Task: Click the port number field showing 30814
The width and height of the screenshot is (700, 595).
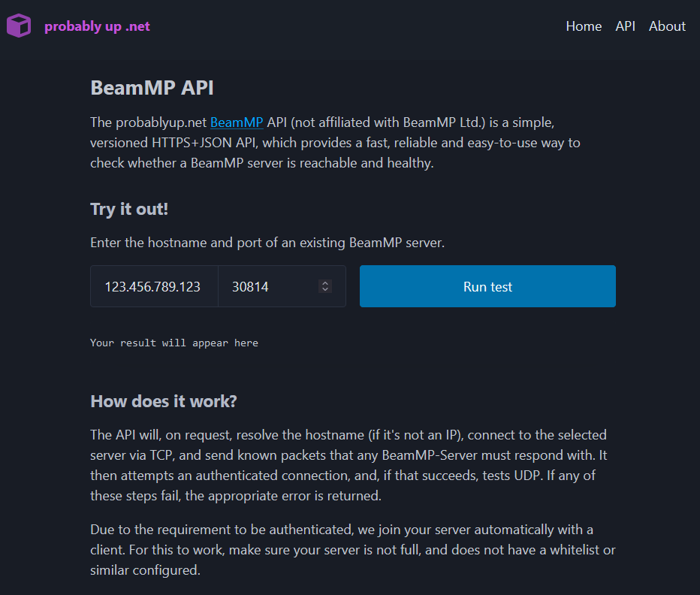Action: pos(267,286)
